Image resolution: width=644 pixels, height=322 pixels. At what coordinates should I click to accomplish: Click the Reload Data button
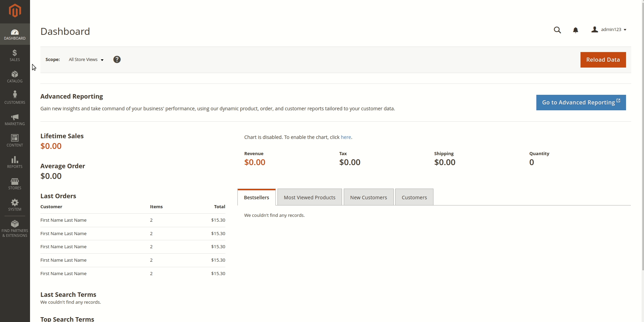[x=603, y=60]
